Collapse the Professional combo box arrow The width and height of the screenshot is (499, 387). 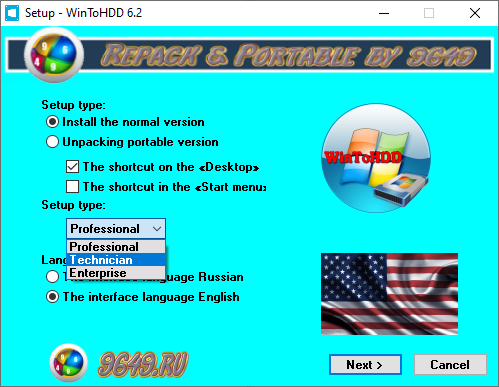pos(157,229)
